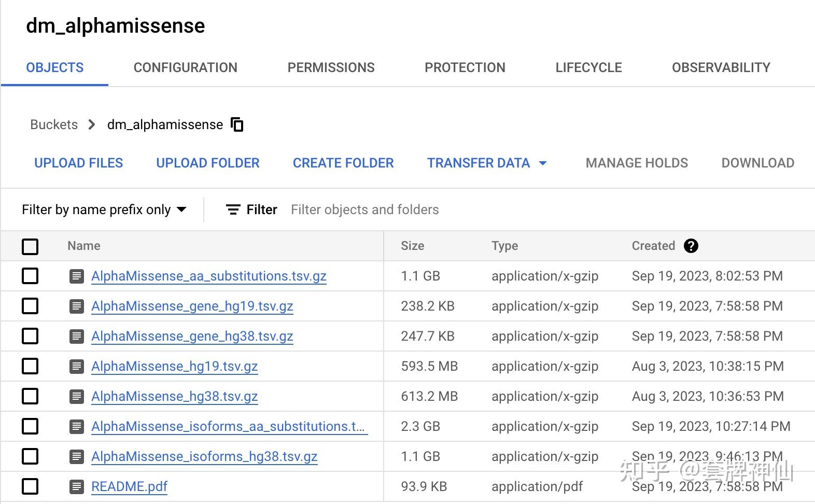Check the box for AlphaMissense_hg38.tsv.gz
Image resolution: width=815 pixels, height=504 pixels.
(30, 396)
